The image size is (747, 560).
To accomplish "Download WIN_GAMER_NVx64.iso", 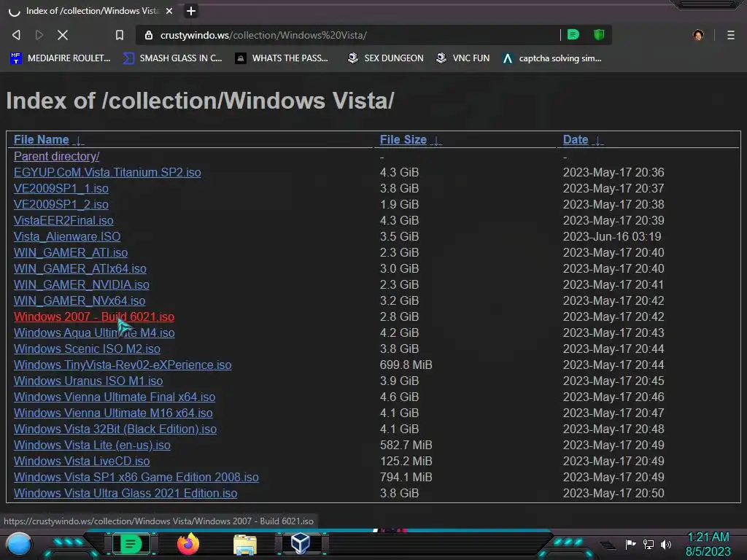I will coord(80,301).
